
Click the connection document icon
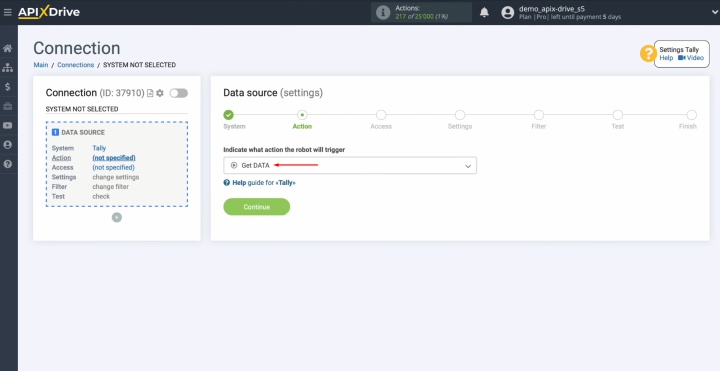[150, 93]
